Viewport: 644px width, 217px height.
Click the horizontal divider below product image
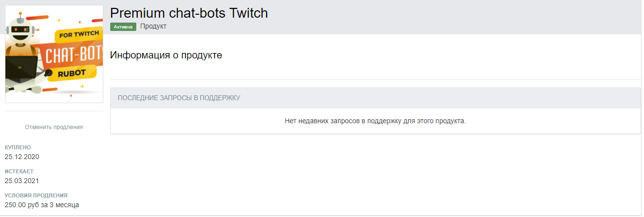tap(54, 111)
